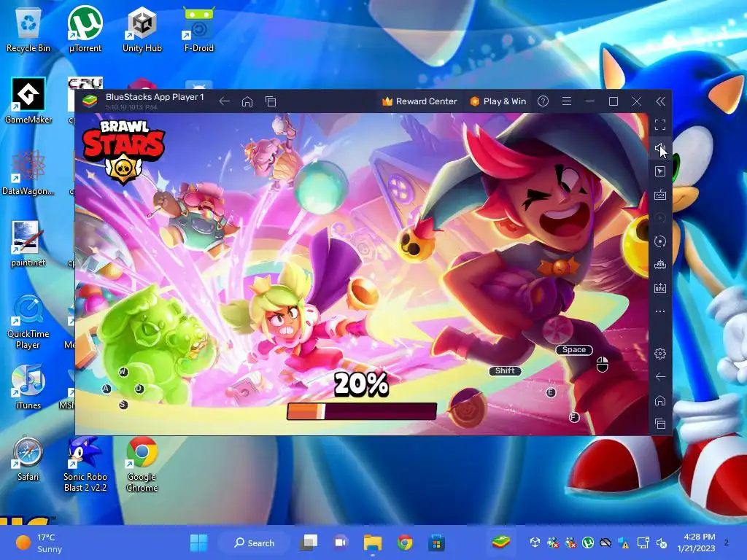Open Chrome from the taskbar
Image resolution: width=747 pixels, height=560 pixels.
405,542
